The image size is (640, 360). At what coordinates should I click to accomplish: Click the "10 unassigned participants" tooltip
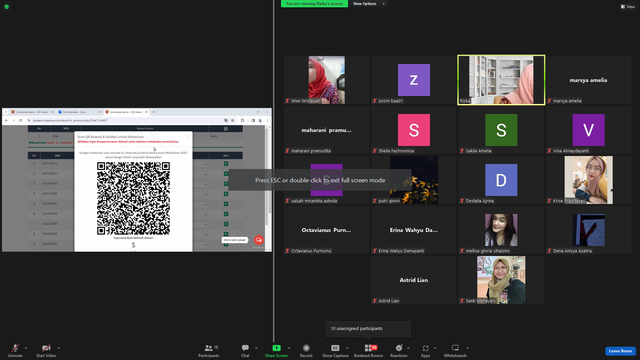[368, 329]
